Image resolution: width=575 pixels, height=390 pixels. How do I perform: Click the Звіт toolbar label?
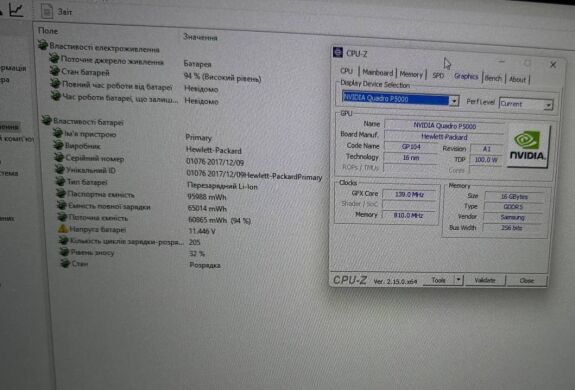click(x=65, y=12)
